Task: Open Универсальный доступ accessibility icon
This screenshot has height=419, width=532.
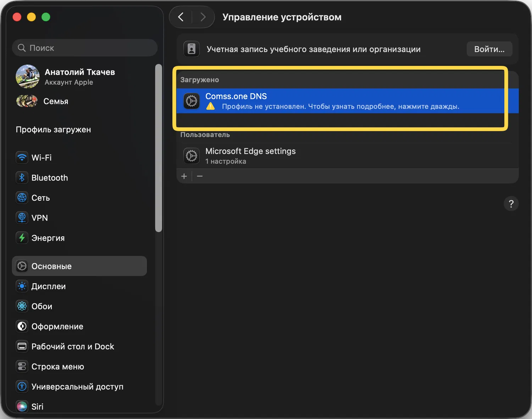Action: pos(22,386)
